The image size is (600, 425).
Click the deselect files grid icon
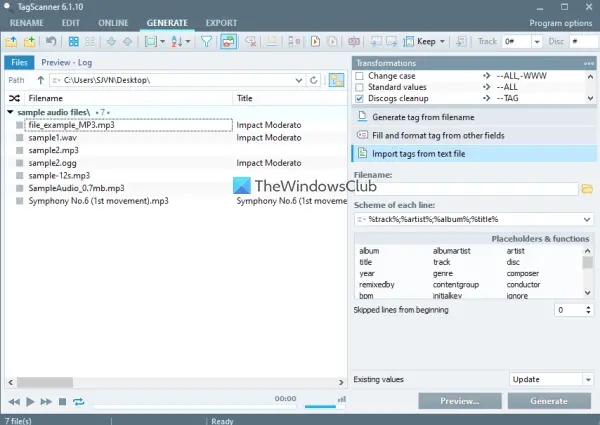click(90, 41)
